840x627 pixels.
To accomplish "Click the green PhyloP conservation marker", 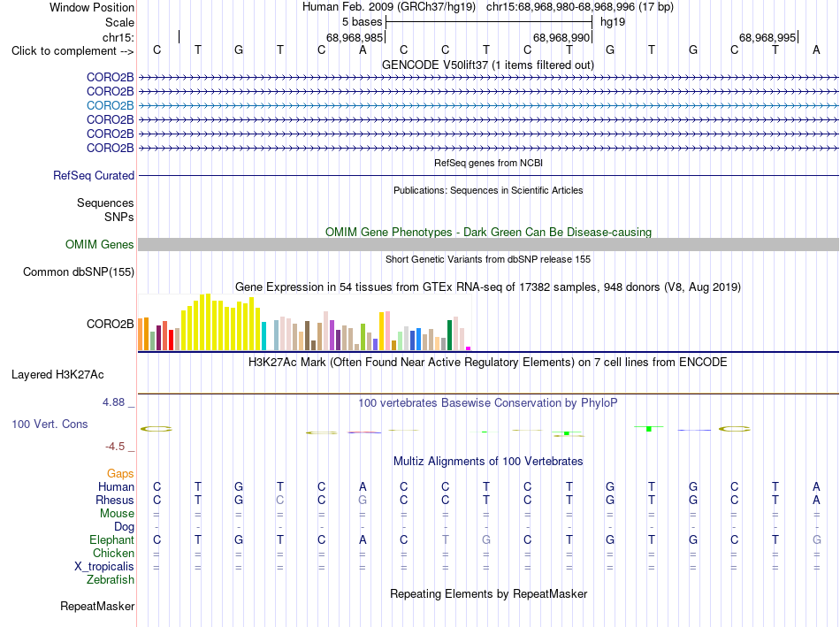I will click(649, 429).
